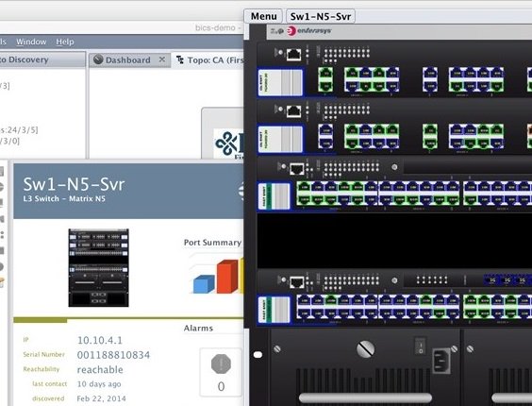Click the discovered date Feb 22, 2014

tap(102, 398)
